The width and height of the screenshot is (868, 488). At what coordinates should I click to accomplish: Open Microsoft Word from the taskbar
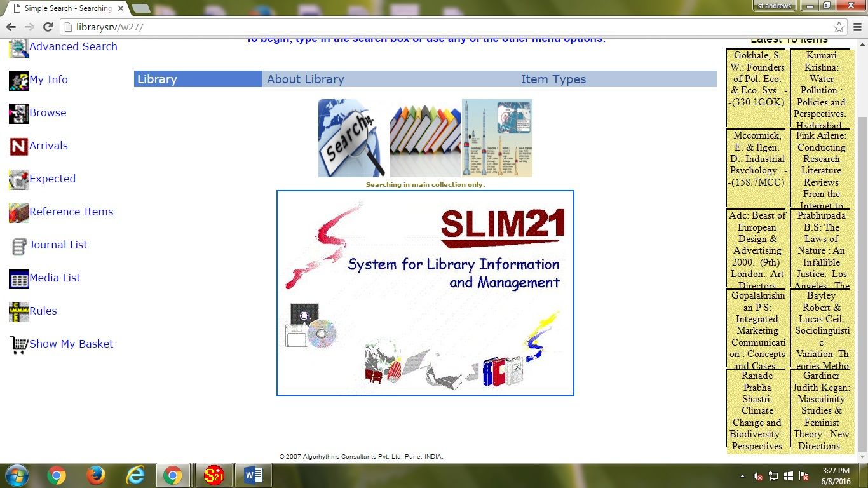(x=253, y=475)
